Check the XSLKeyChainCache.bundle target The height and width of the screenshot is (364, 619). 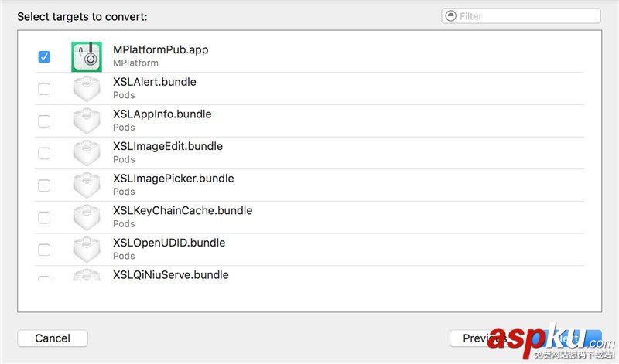tap(44, 218)
